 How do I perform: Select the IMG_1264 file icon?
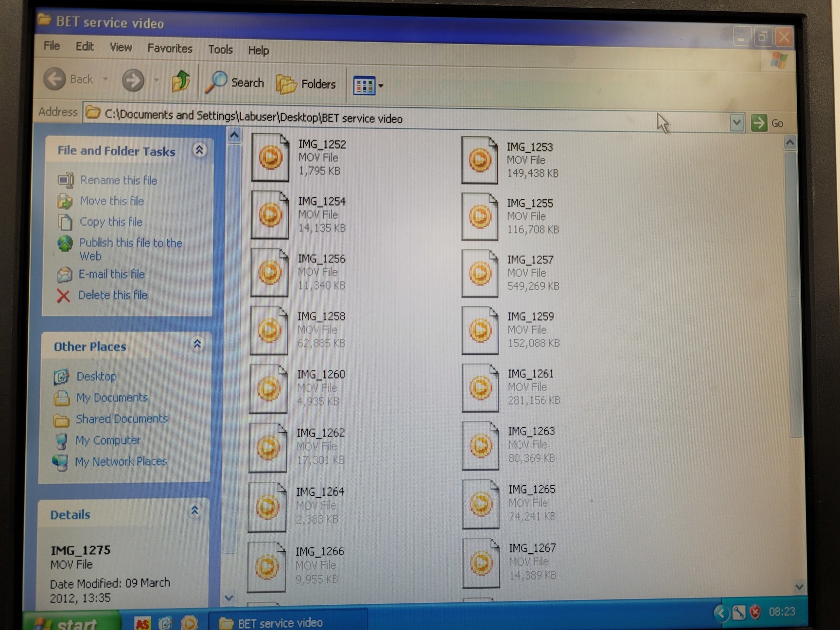[267, 507]
